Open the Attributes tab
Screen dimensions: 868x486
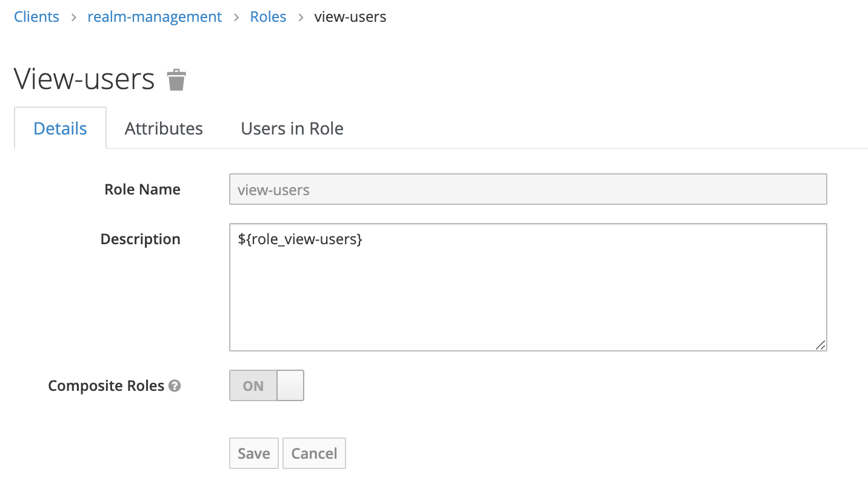pos(164,128)
